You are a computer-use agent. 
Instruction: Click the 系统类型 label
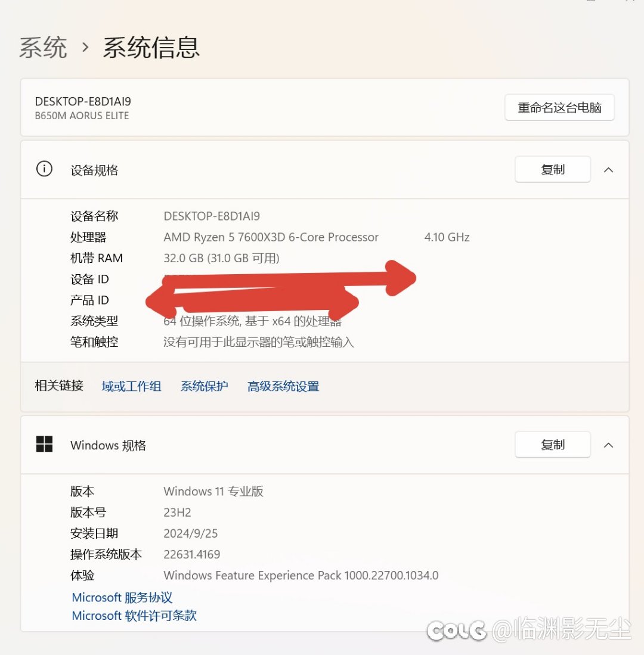(94, 321)
